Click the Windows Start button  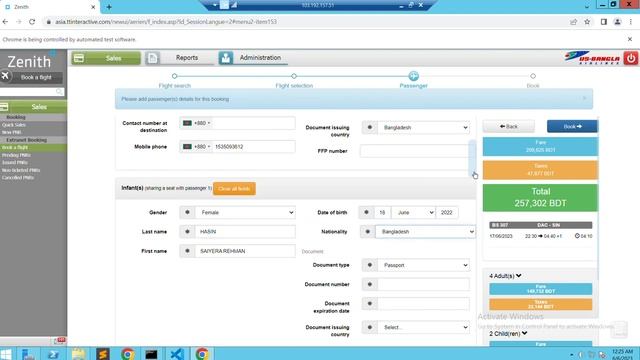[x=6, y=354]
